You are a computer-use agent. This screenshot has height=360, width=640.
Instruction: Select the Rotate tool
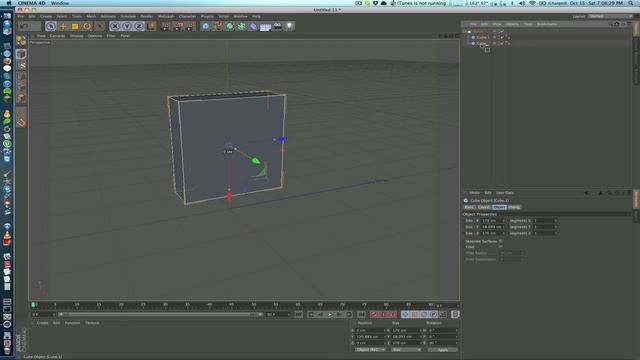[87, 27]
